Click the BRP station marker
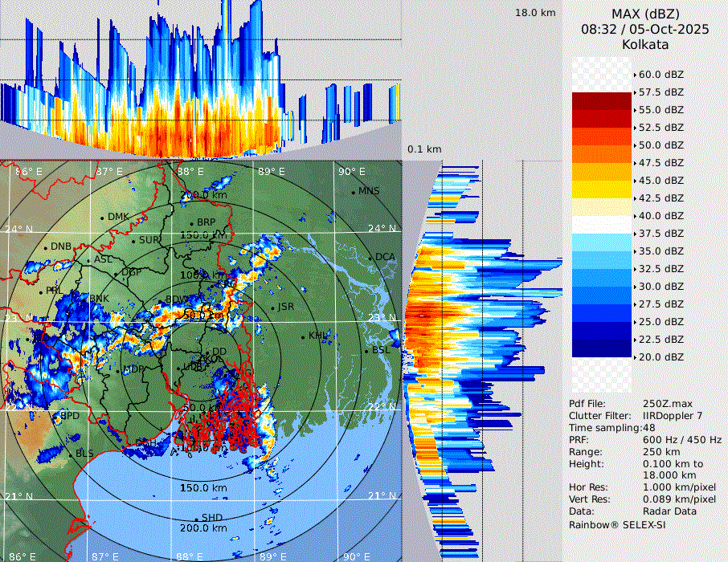Screen dimensions: 728x562 (x=191, y=223)
